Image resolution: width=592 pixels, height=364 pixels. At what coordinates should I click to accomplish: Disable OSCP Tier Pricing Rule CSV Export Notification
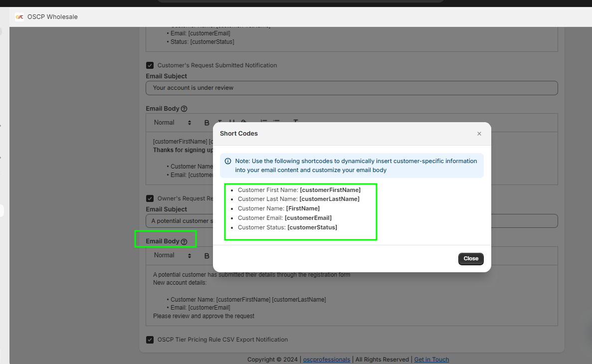tap(150, 340)
